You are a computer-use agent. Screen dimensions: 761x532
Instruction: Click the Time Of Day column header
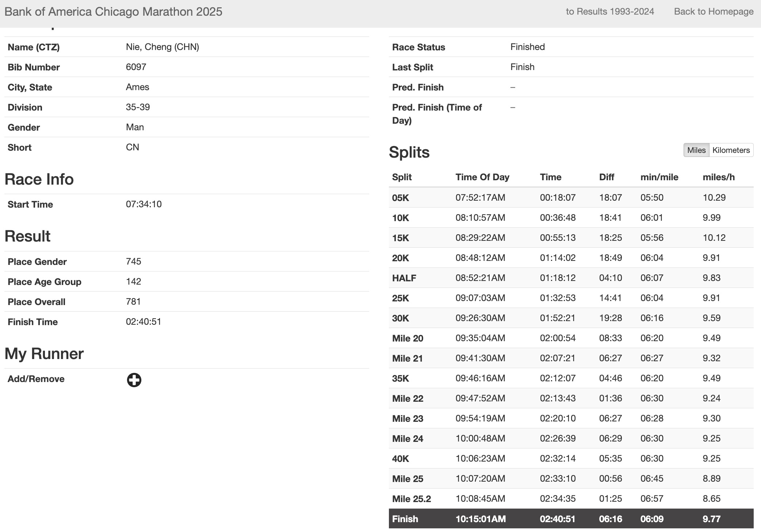[x=482, y=177]
